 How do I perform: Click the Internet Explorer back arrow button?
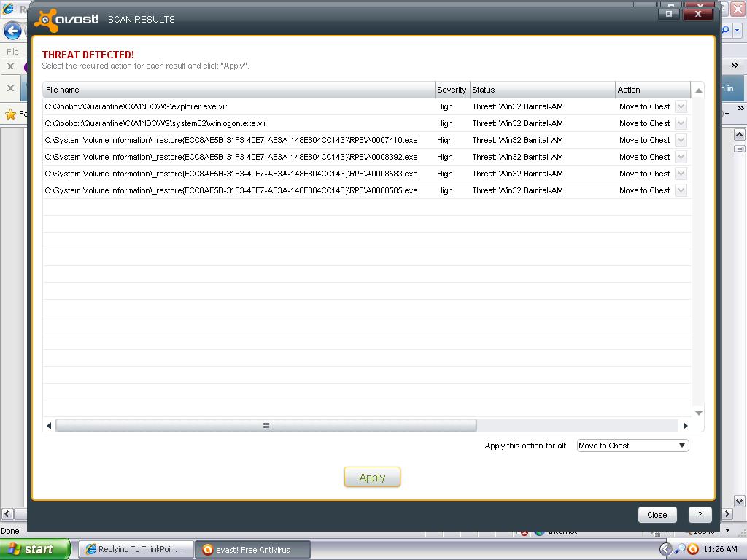(x=13, y=31)
